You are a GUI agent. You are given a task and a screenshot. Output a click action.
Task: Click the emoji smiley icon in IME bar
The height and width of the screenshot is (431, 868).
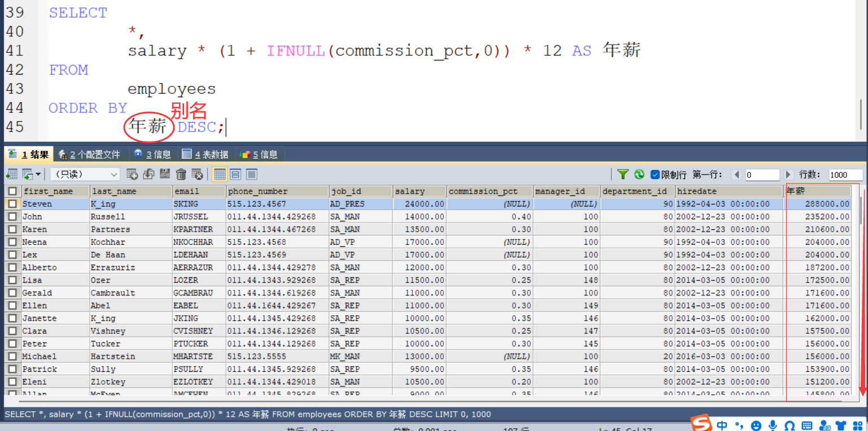(756, 425)
